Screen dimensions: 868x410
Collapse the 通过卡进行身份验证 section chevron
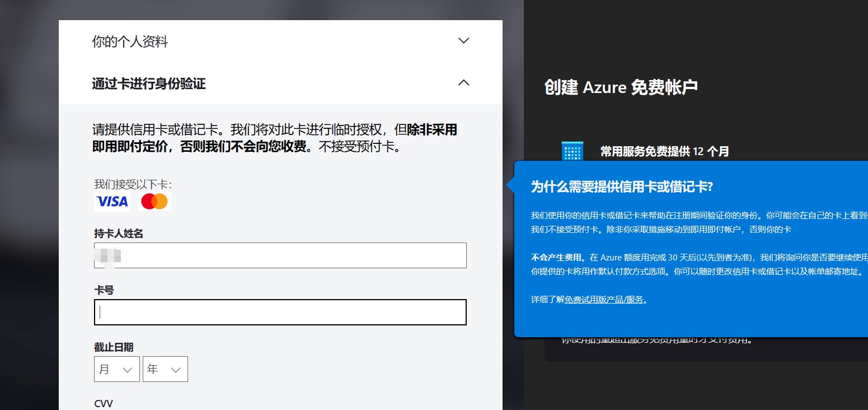coord(463,83)
